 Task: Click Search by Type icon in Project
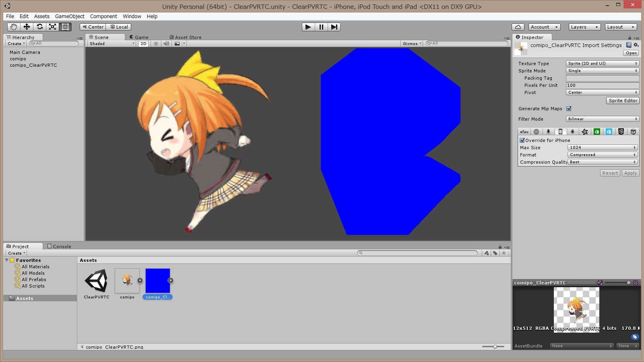tap(487, 253)
